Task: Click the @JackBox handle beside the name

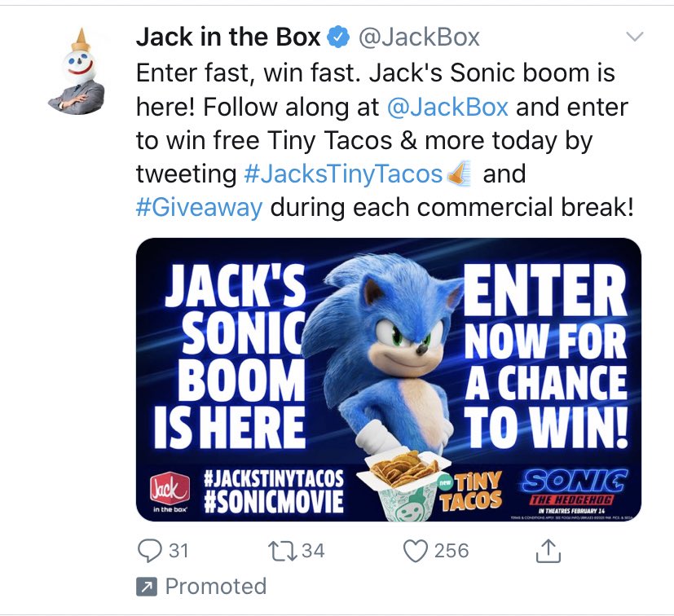Action: (419, 37)
